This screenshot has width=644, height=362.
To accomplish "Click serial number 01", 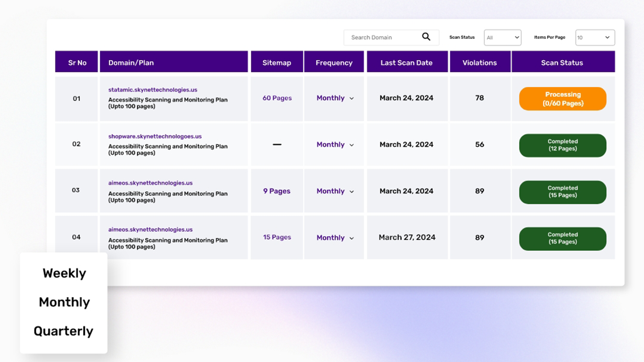I will click(x=76, y=99).
